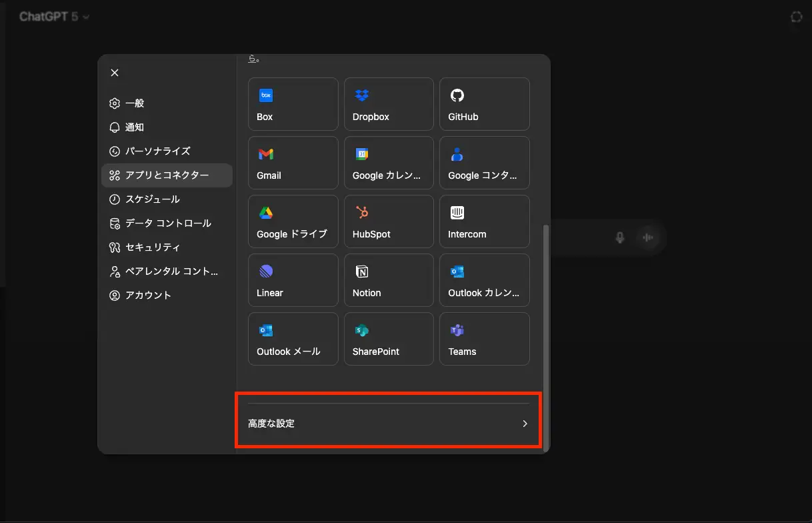Click the Intercom icon
The height and width of the screenshot is (523, 812).
coord(457,213)
